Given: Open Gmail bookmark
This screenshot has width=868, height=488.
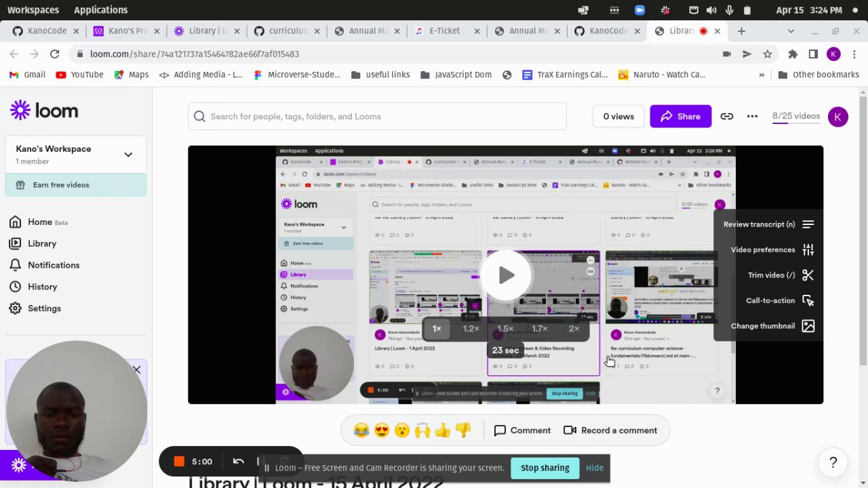Looking at the screenshot, I should coord(27,75).
